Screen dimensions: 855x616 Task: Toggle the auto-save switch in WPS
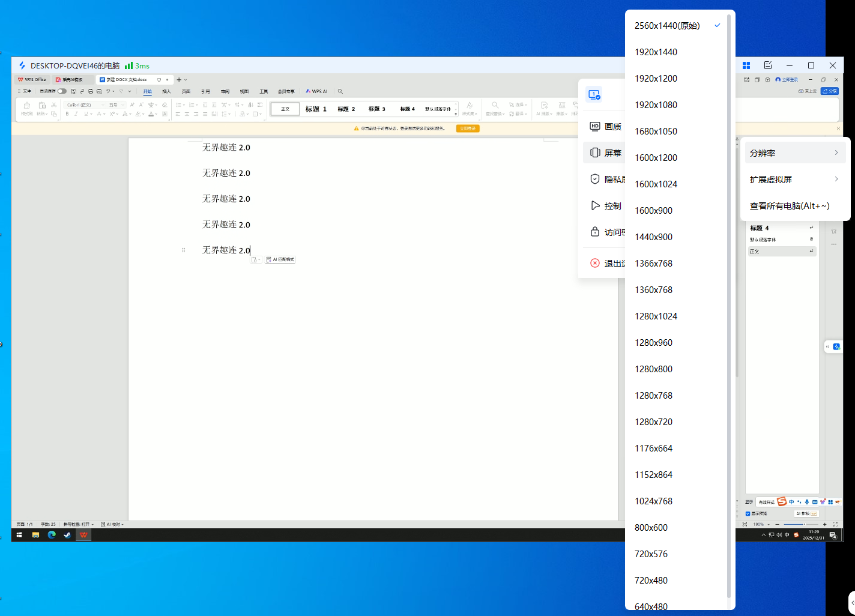point(62,91)
